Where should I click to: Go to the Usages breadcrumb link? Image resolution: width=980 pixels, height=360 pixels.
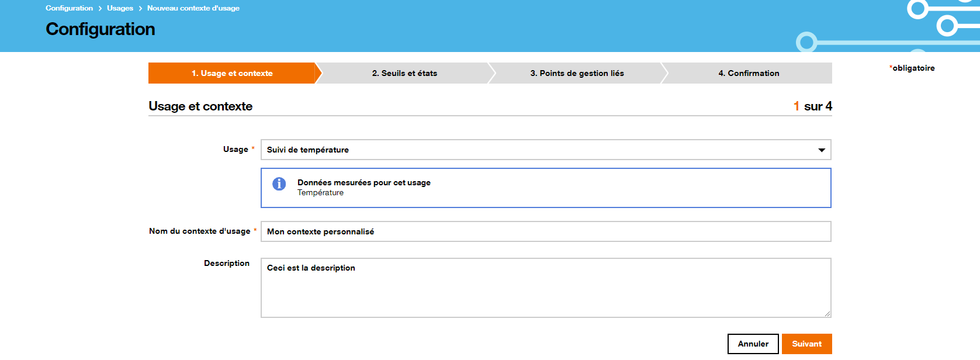tap(120, 8)
